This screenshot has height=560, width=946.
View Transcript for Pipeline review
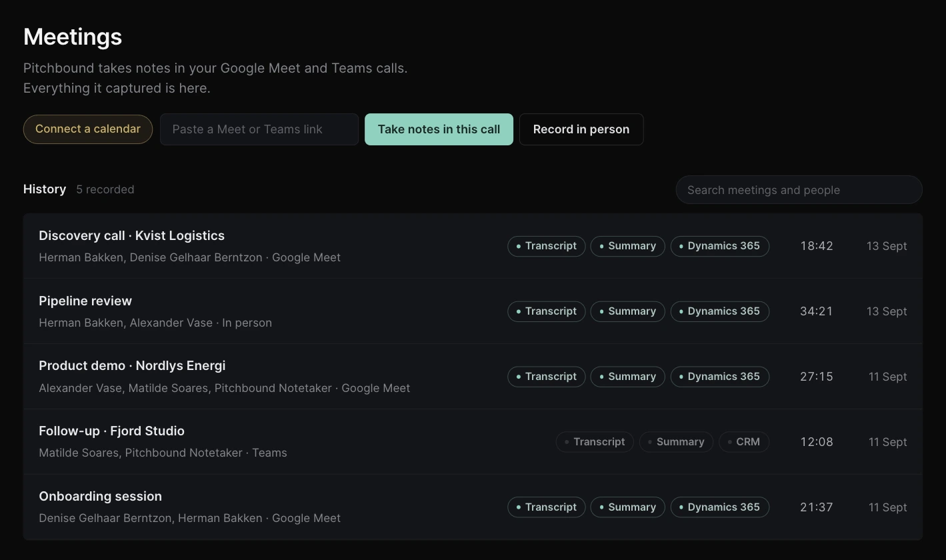click(547, 311)
